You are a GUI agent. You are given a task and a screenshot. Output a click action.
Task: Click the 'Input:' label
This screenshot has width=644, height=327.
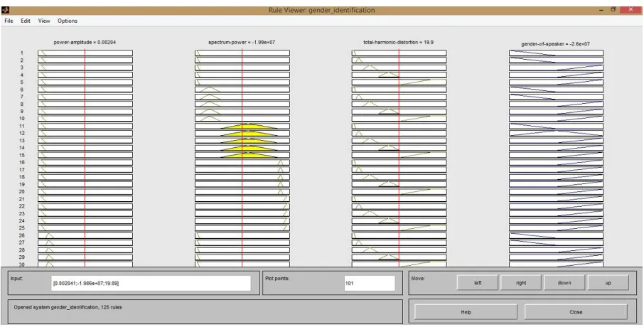pyautogui.click(x=17, y=278)
